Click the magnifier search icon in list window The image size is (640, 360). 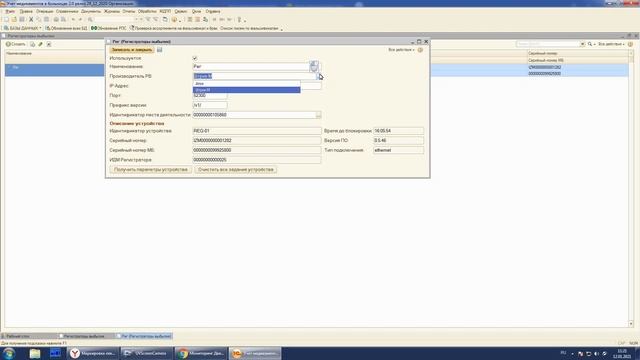coord(590,44)
